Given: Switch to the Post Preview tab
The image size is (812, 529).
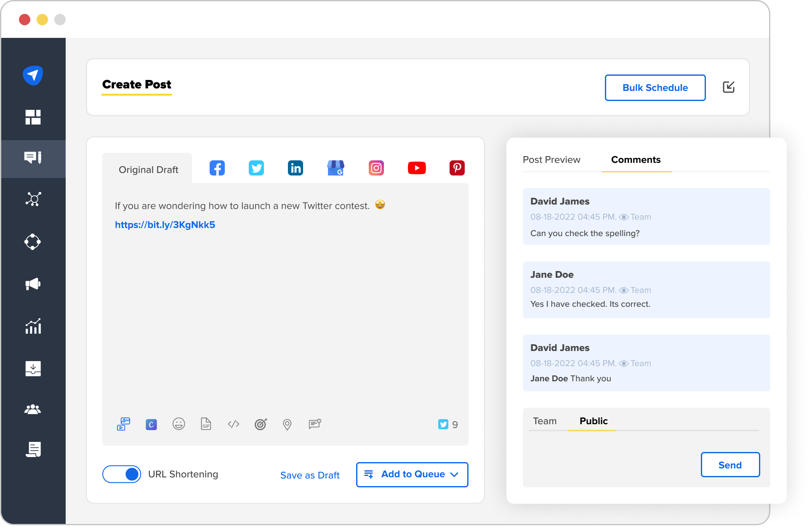Looking at the screenshot, I should click(x=551, y=159).
